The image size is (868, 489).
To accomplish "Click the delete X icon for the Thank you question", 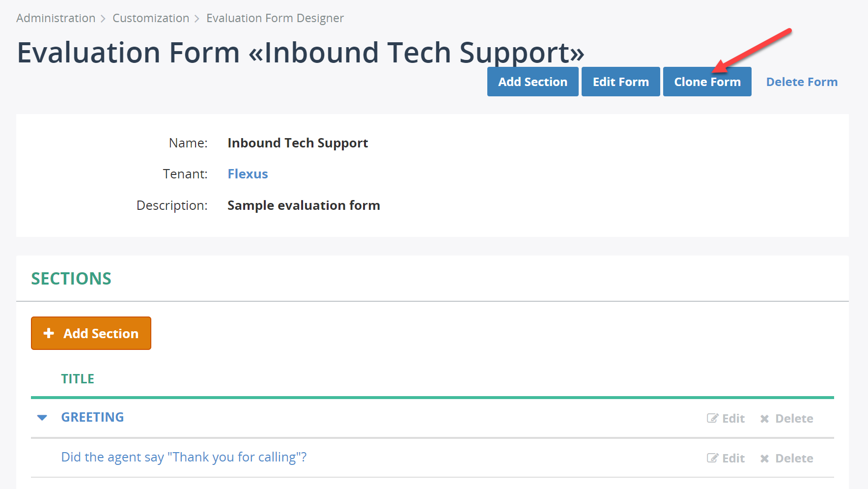I will click(764, 459).
